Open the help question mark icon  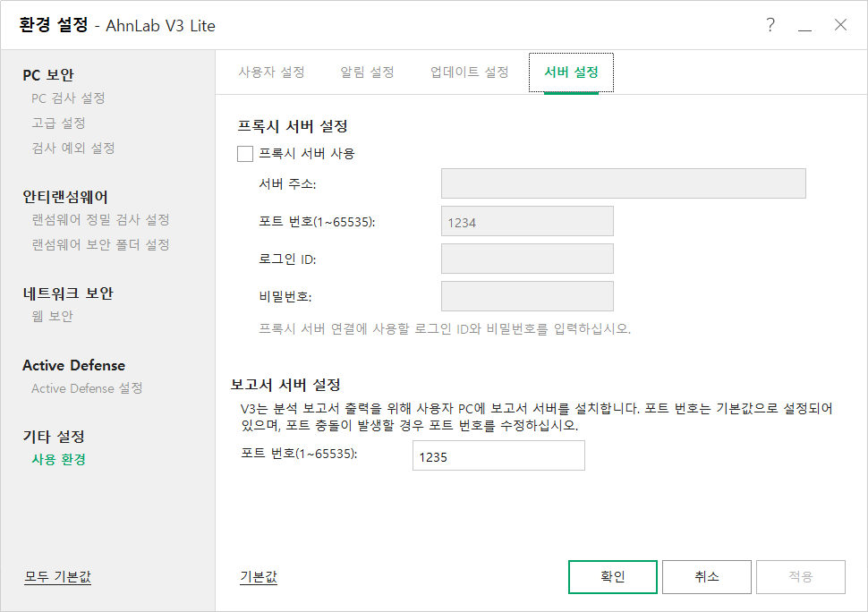[770, 25]
